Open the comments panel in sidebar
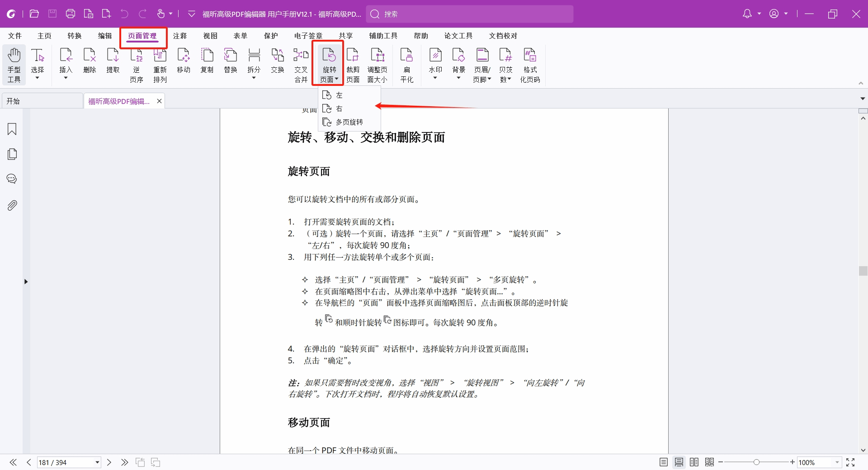868x470 pixels. pos(12,179)
